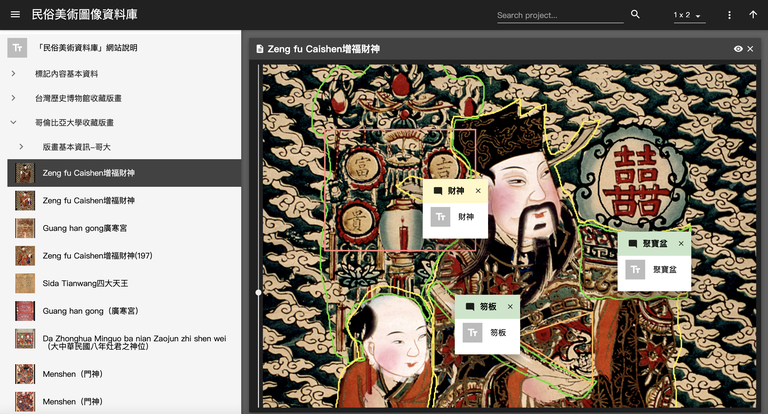The width and height of the screenshot is (768, 414).
Task: Expand the 標記內容基本資料 folder
Action: [13, 73]
